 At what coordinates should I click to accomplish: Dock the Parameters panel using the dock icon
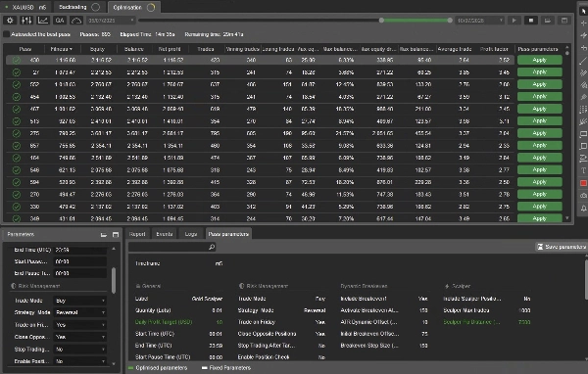pos(104,235)
